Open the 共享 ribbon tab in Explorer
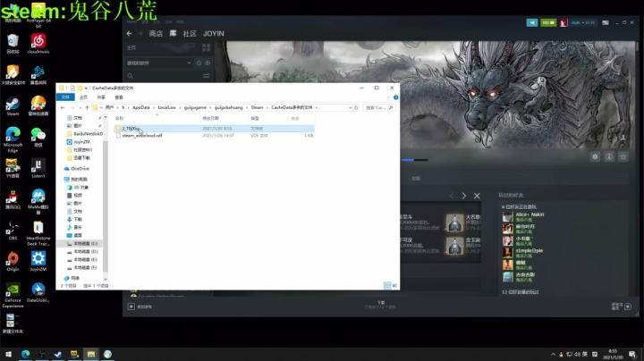The height and width of the screenshot is (361, 644). click(x=101, y=97)
